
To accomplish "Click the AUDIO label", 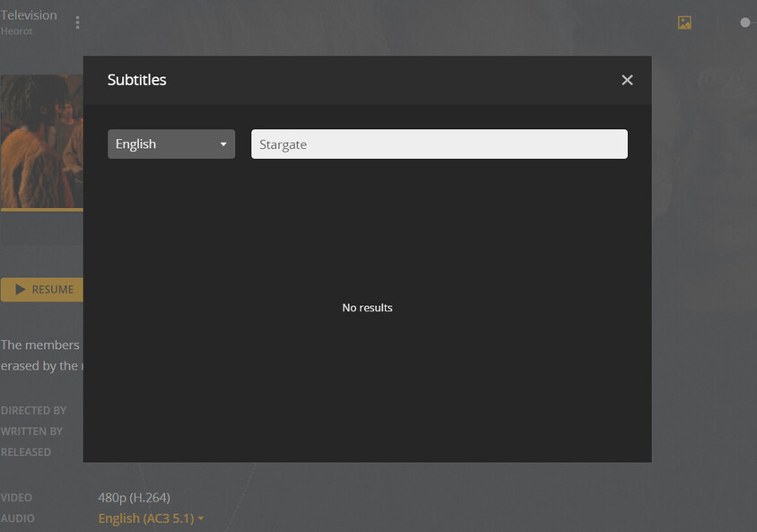I will point(17,518).
